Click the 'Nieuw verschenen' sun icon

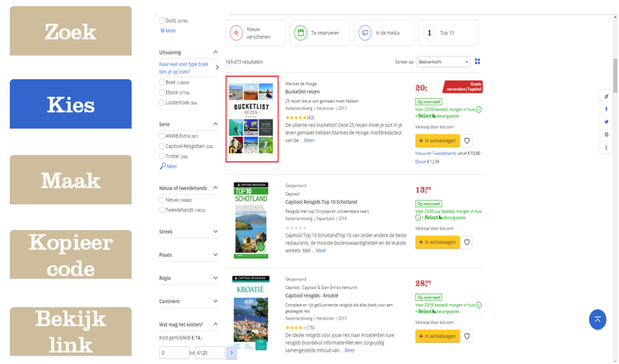tap(236, 33)
